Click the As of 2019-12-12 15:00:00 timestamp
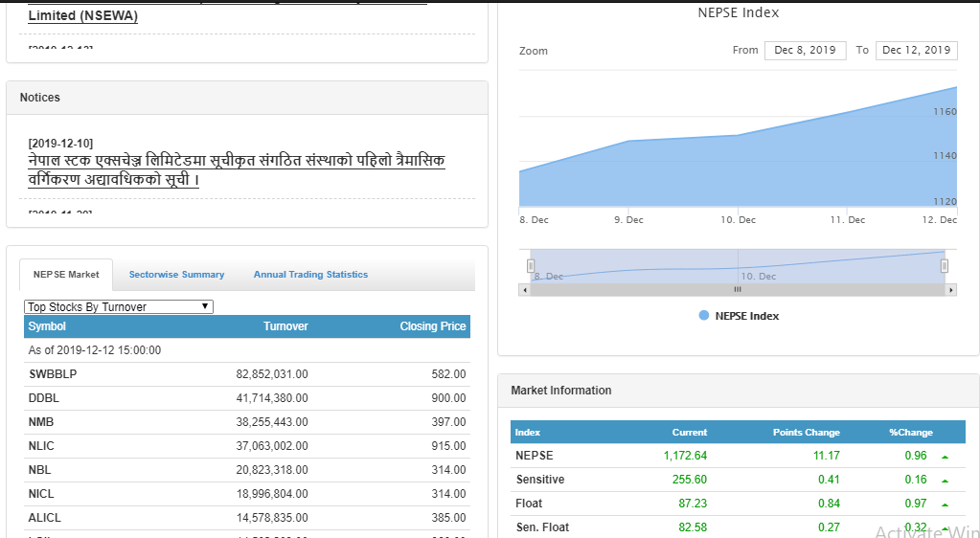This screenshot has height=538, width=980. [x=95, y=350]
